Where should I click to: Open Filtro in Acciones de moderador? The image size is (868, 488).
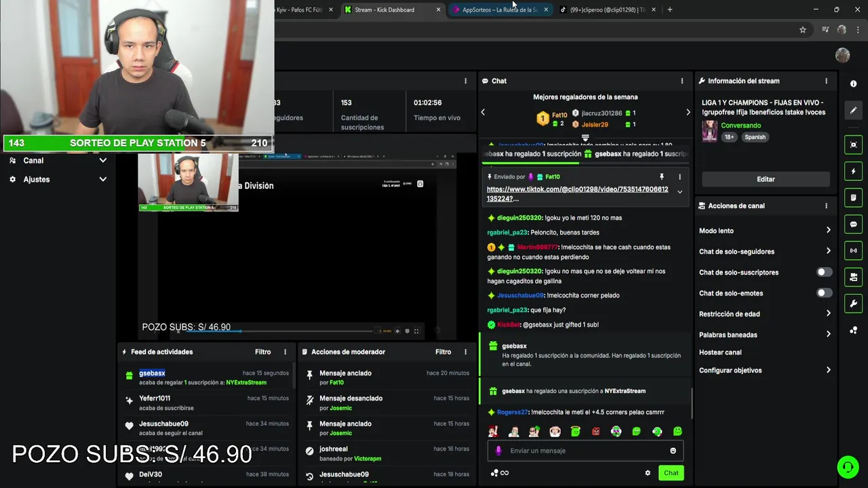click(x=443, y=352)
